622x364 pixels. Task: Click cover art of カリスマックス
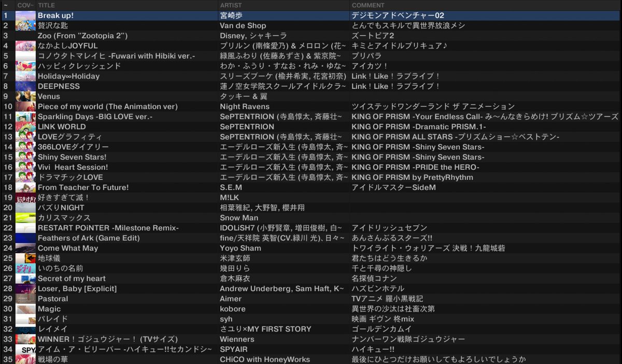[25, 218]
